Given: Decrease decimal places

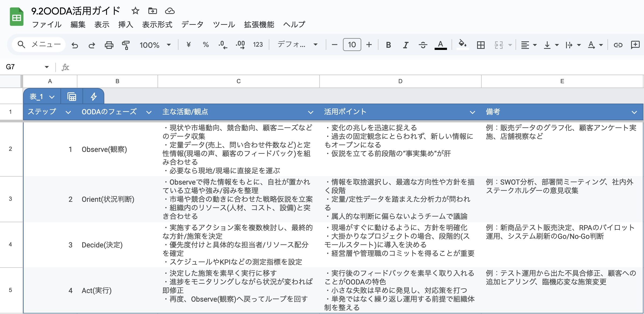Looking at the screenshot, I should click(x=222, y=45).
